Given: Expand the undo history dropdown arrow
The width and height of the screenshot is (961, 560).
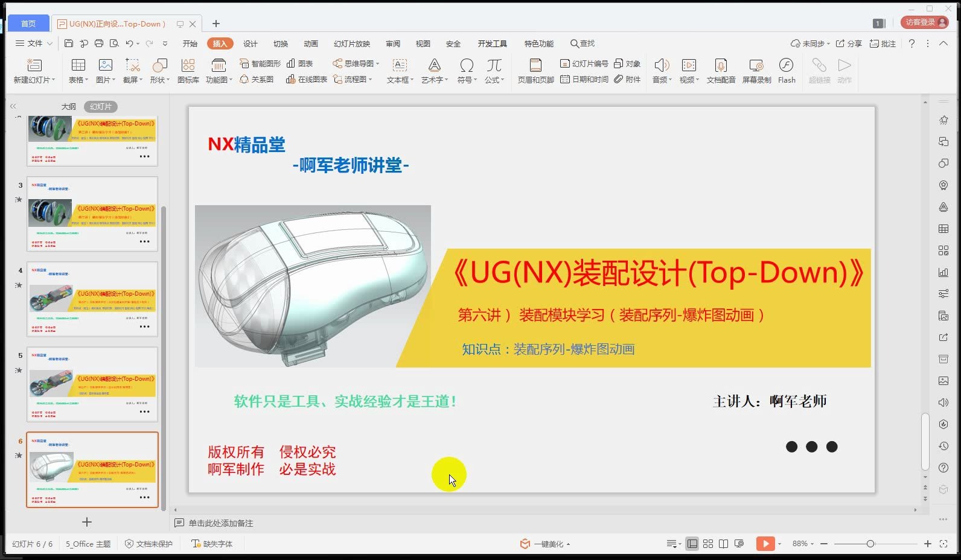Looking at the screenshot, I should pos(138,43).
